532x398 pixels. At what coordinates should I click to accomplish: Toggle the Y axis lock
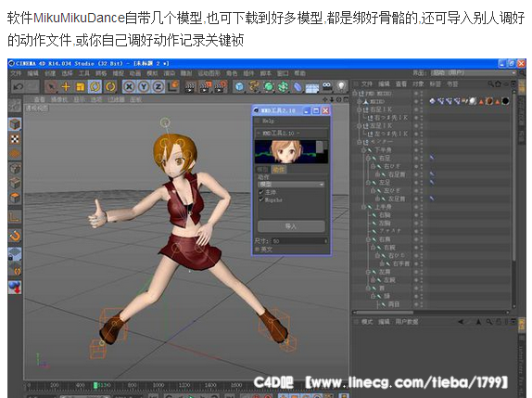[144, 87]
